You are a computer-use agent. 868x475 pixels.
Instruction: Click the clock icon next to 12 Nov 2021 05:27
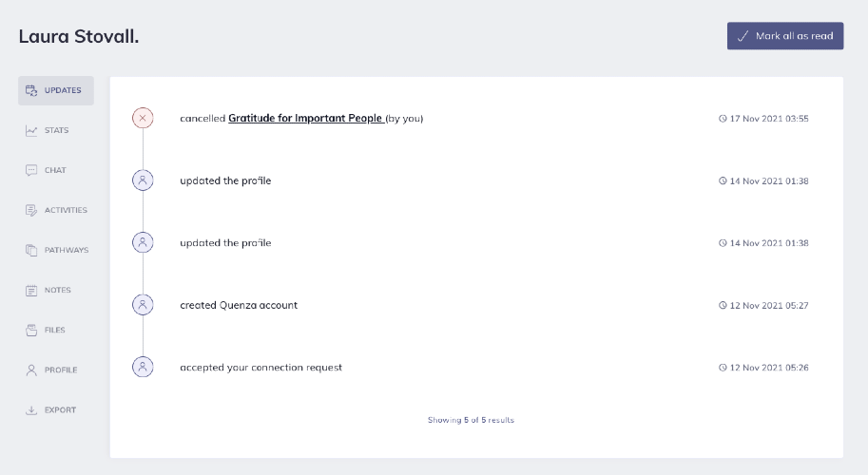(723, 305)
